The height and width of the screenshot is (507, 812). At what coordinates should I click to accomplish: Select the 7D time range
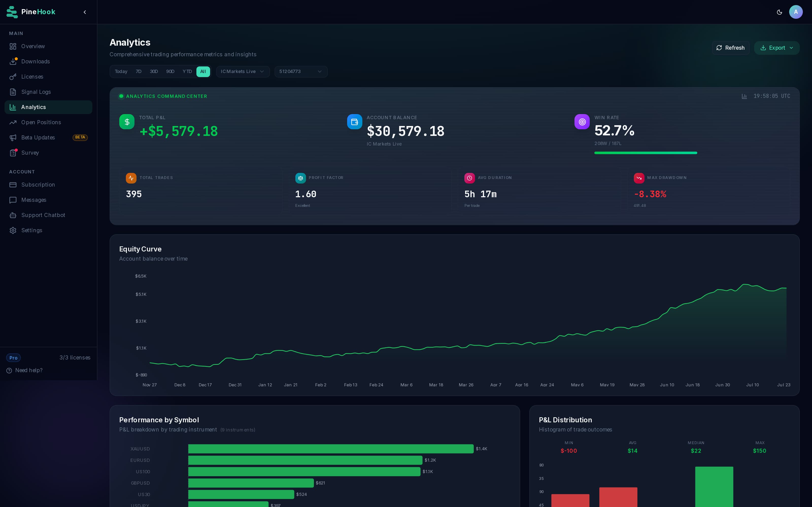(139, 71)
